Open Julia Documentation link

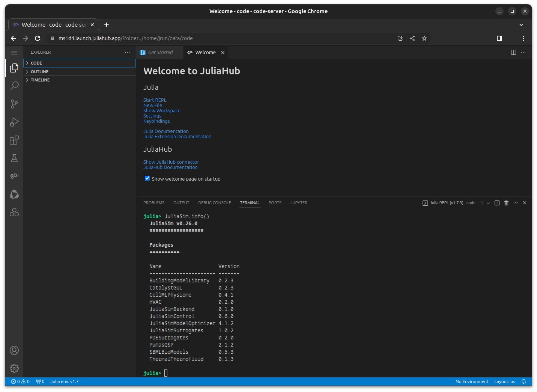(166, 131)
